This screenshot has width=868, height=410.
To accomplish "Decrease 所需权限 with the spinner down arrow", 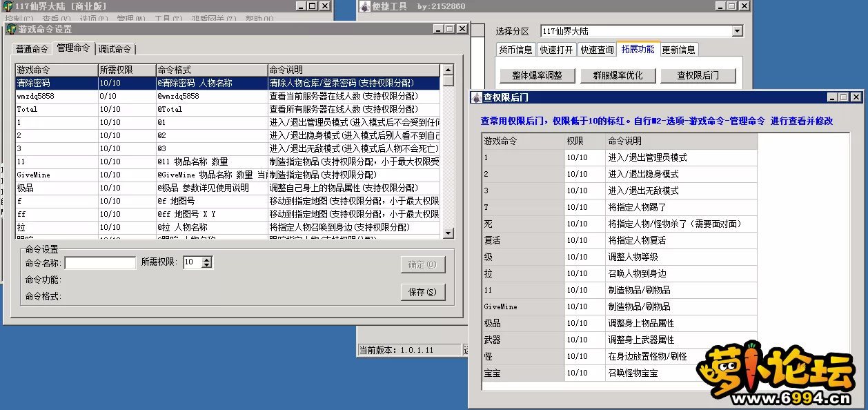I will click(x=206, y=266).
